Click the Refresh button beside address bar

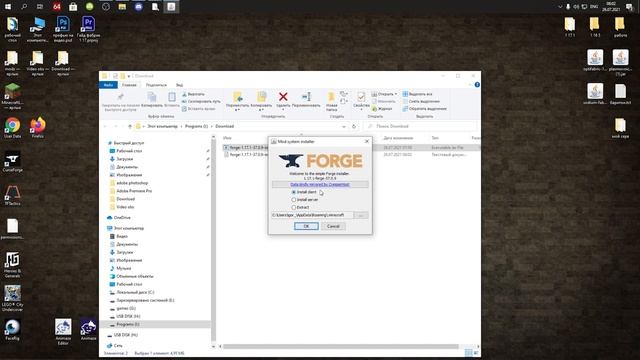point(354,127)
